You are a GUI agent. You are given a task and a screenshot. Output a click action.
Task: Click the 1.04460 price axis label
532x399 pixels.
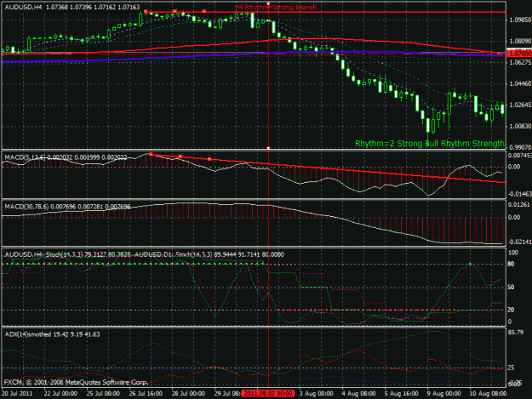click(x=520, y=83)
